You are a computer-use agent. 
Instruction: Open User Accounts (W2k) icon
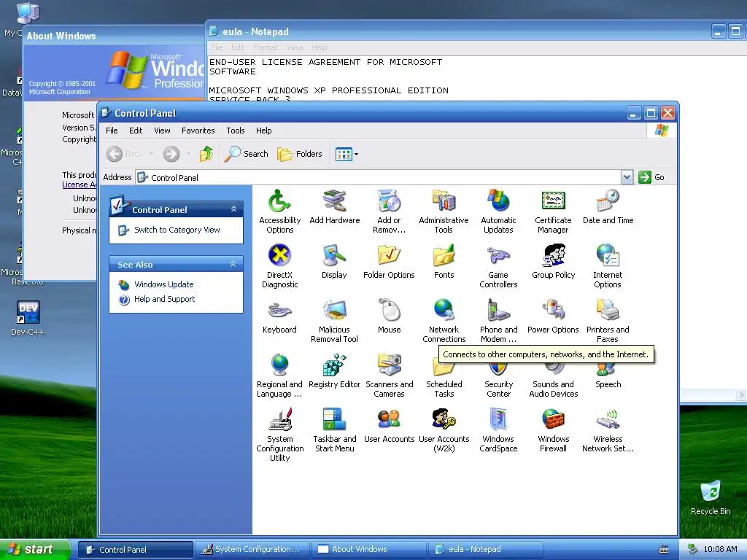444,419
